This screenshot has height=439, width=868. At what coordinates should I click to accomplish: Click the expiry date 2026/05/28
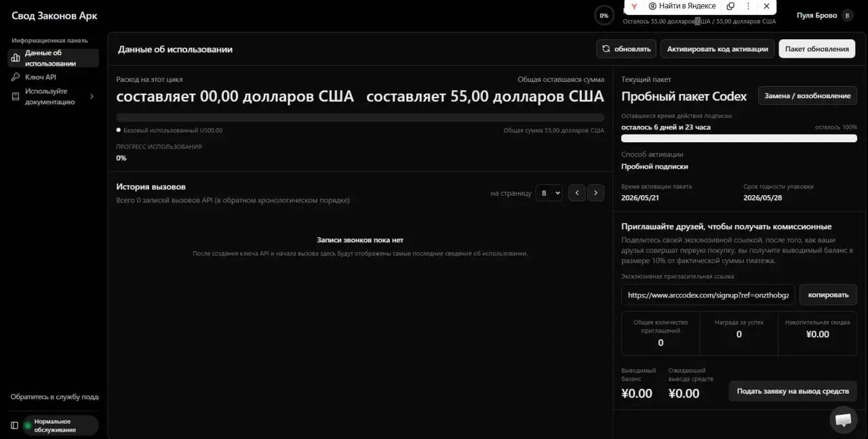[x=763, y=198]
